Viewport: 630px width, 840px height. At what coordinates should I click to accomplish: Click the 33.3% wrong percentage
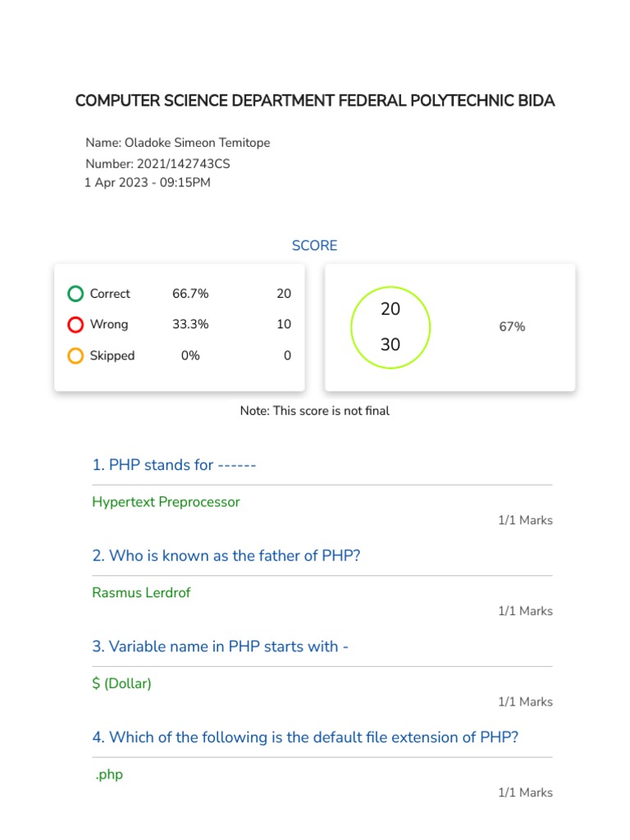190,325
